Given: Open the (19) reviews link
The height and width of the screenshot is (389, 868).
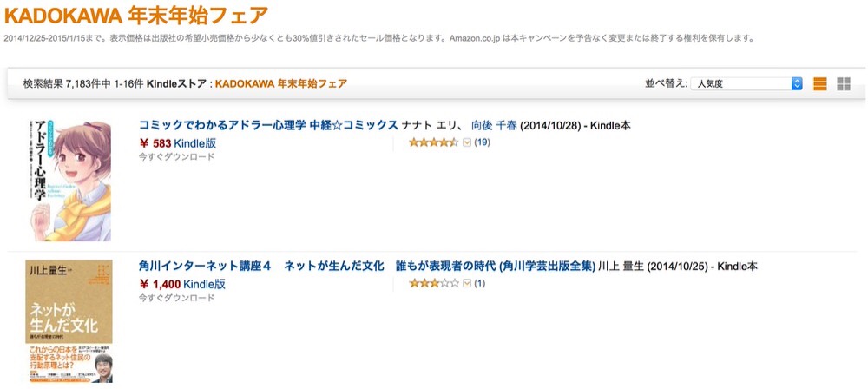Looking at the screenshot, I should point(482,142).
